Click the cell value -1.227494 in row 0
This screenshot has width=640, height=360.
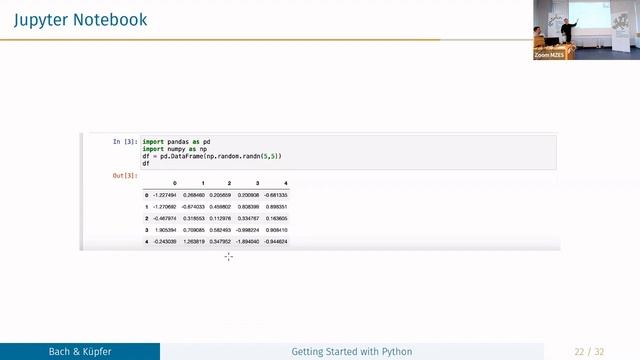[164, 195]
